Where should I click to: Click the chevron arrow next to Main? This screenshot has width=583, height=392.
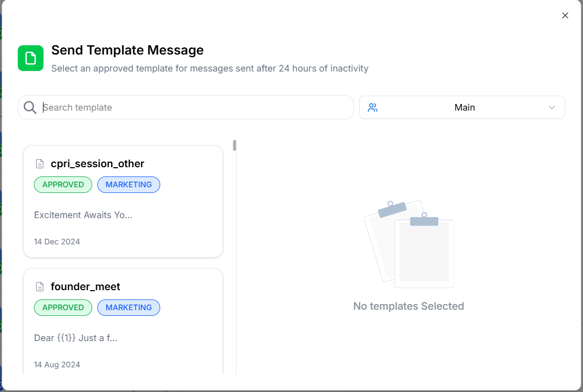552,107
